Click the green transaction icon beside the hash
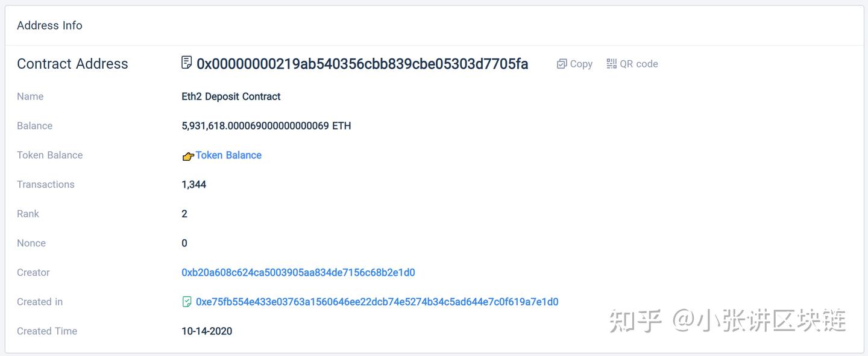This screenshot has height=356, width=868. pyautogui.click(x=187, y=302)
